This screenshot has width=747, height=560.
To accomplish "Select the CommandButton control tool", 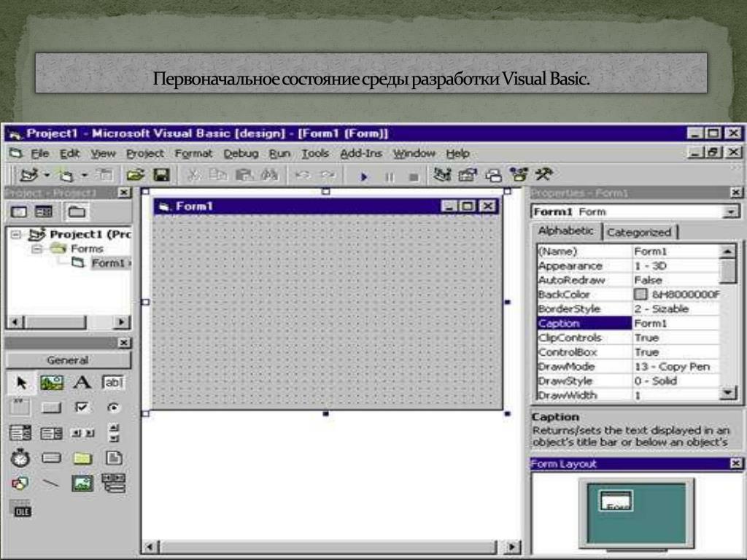I will (x=51, y=408).
